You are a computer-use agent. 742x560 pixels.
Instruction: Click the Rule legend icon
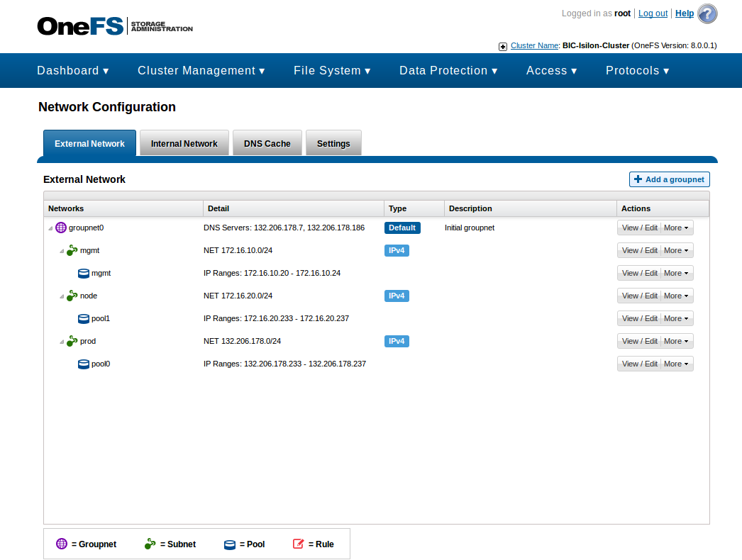[298, 544]
